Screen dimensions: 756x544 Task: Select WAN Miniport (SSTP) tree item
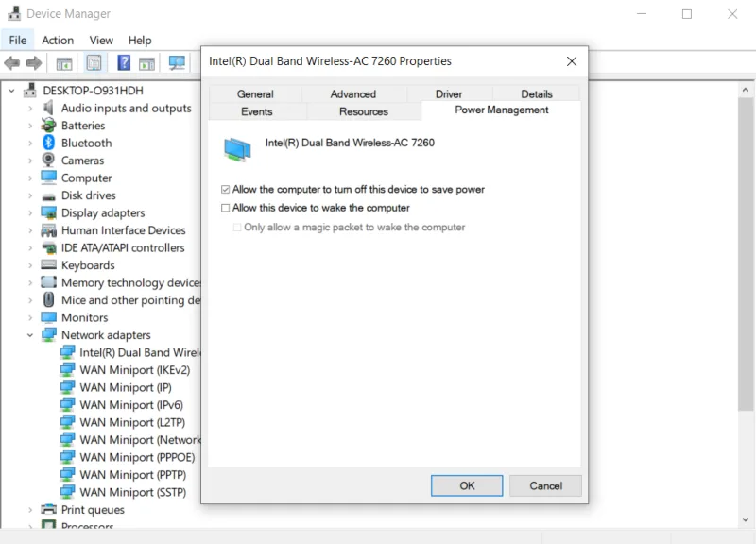click(124, 492)
